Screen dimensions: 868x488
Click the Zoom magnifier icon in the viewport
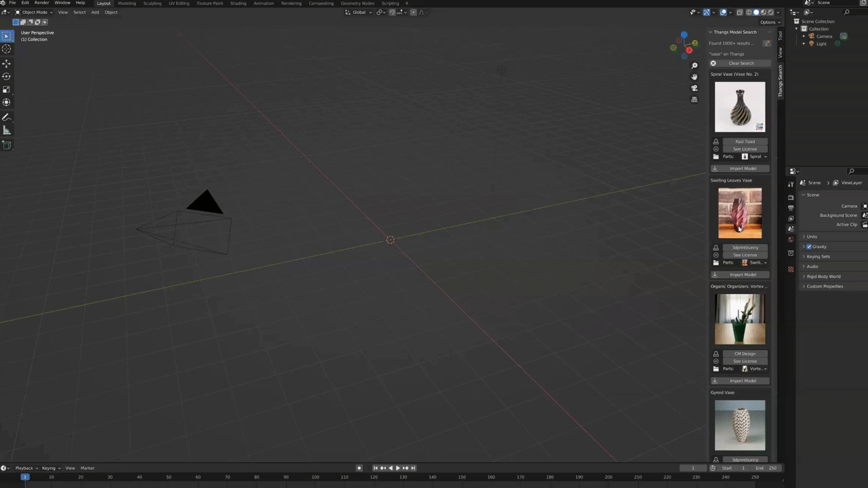click(x=694, y=65)
